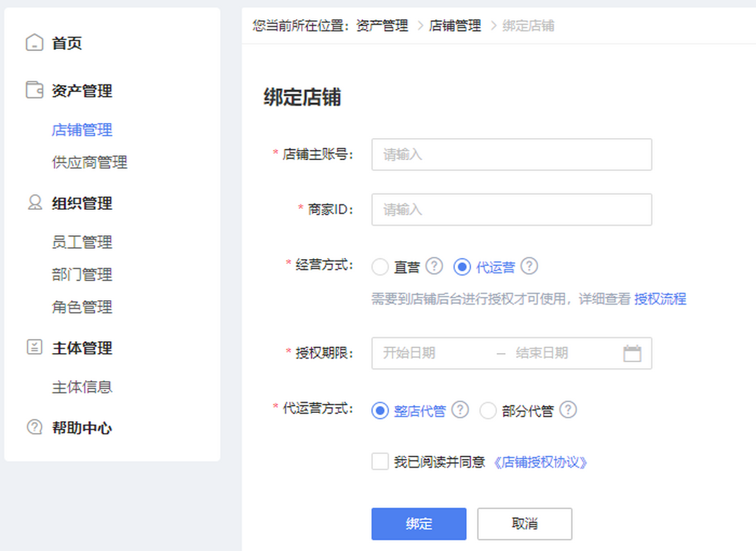Click the home icon next to 首页

click(x=35, y=42)
